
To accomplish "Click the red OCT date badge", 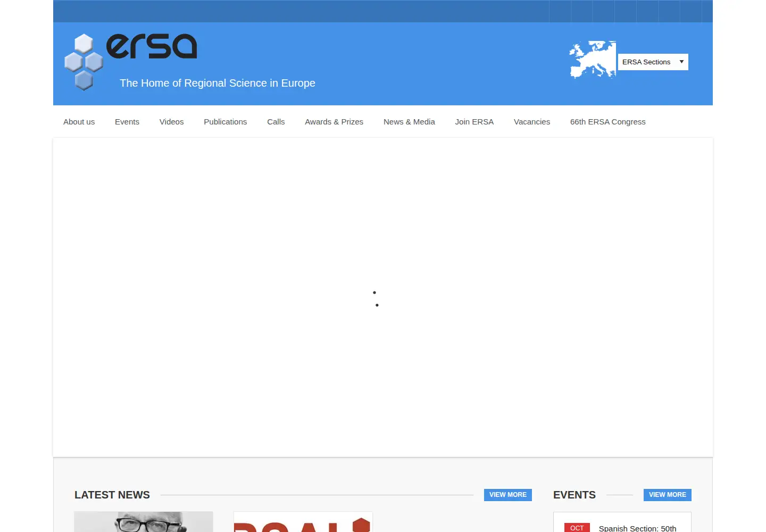I will tap(577, 528).
